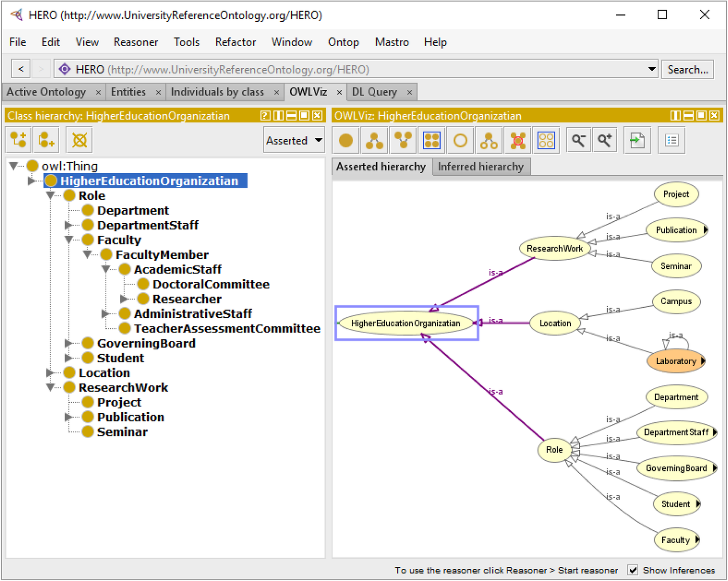Open the ontology address dropdown arrow
The height and width of the screenshot is (581, 728).
(652, 69)
